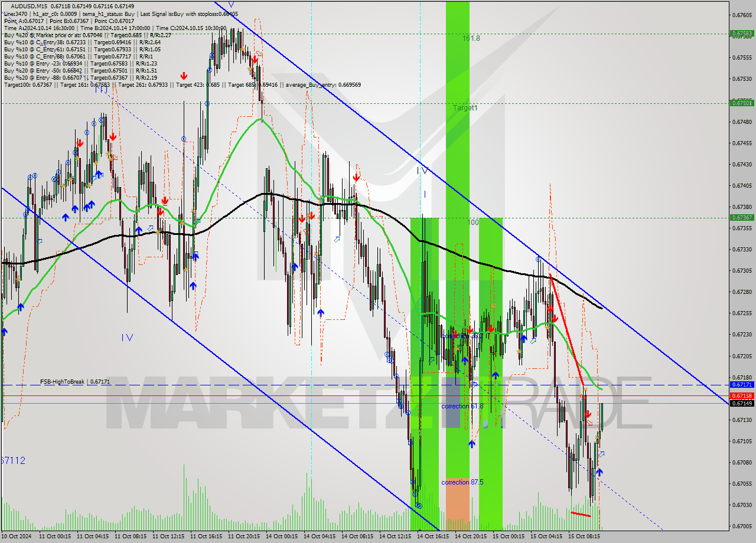Select the '100' Fibonacci level label
The height and width of the screenshot is (543, 756).
(x=473, y=223)
